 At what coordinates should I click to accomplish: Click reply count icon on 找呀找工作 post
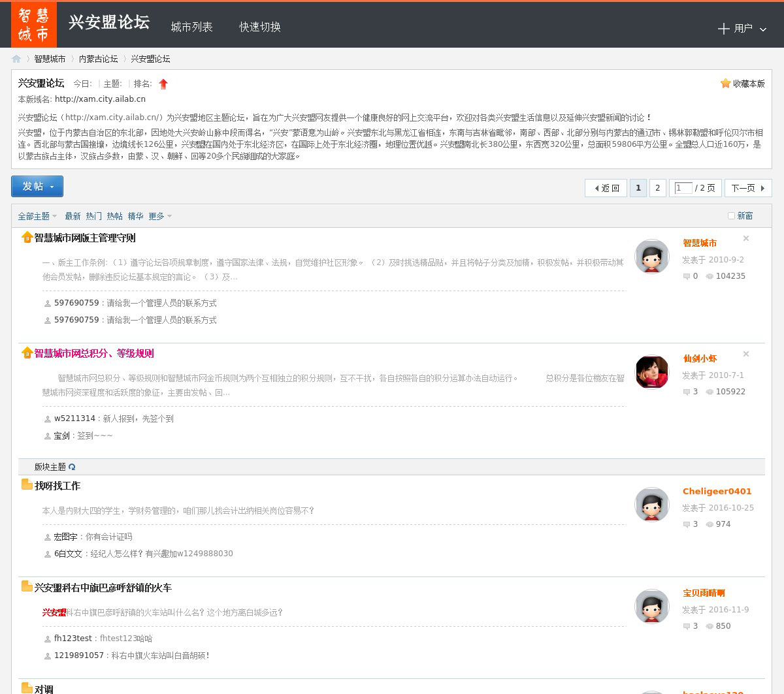pyautogui.click(x=687, y=524)
